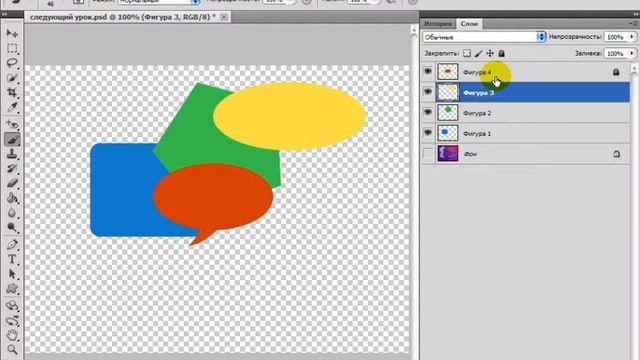Open the Заливка fill slider arrow
The height and width of the screenshot is (360, 640).
point(632,53)
